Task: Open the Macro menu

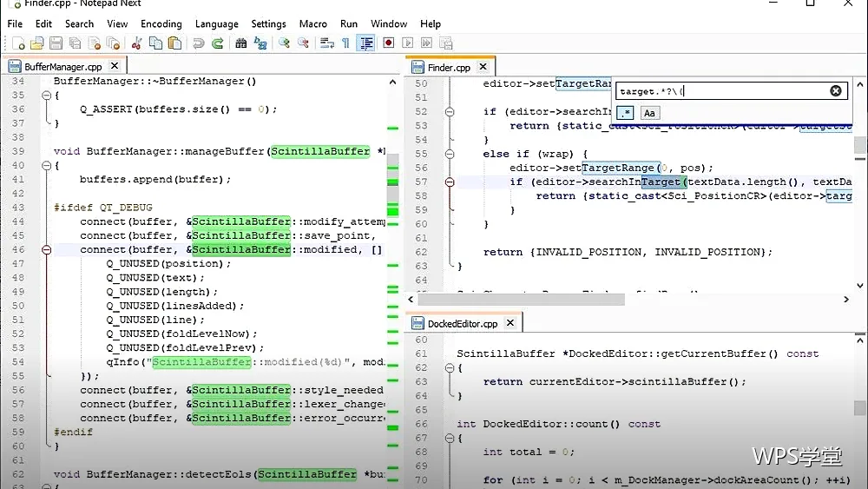Action: pos(312,23)
